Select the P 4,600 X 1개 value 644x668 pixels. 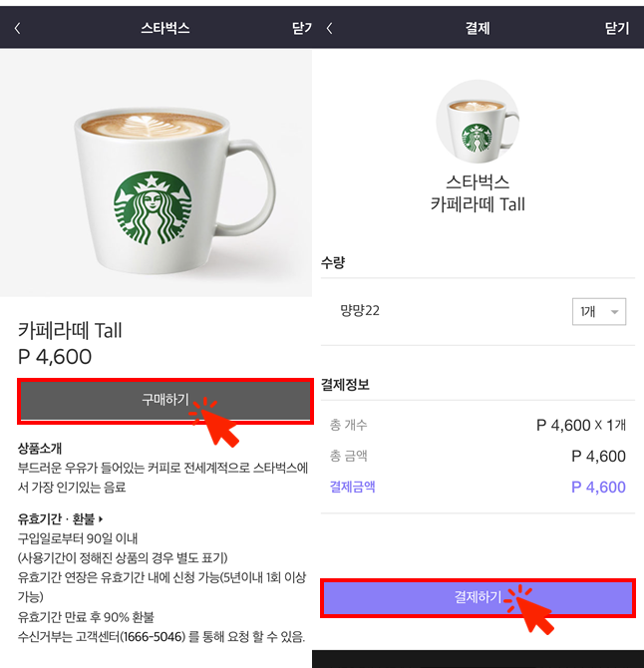point(581,425)
